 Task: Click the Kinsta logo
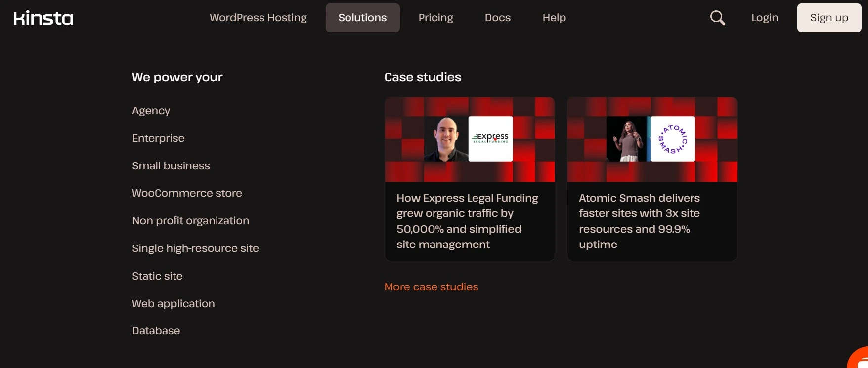43,18
